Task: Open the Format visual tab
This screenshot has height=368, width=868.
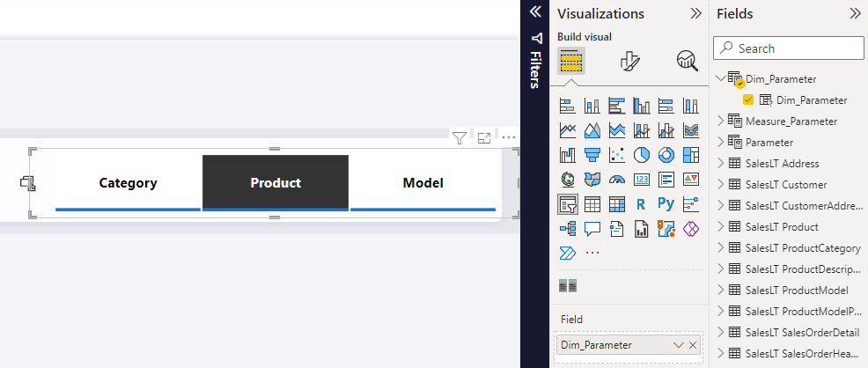Action: pyautogui.click(x=629, y=61)
